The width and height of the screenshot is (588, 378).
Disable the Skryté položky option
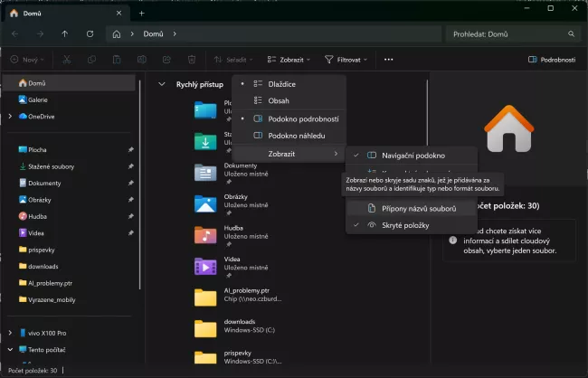point(404,224)
